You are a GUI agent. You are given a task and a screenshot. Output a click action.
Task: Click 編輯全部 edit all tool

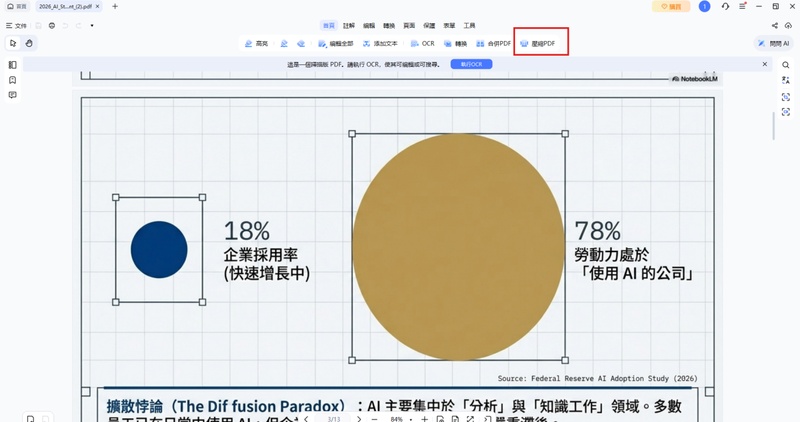point(336,44)
